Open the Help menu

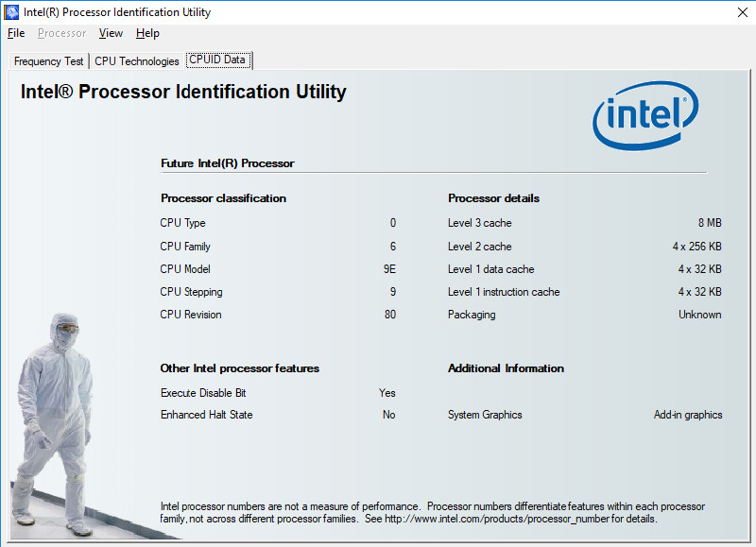point(147,33)
